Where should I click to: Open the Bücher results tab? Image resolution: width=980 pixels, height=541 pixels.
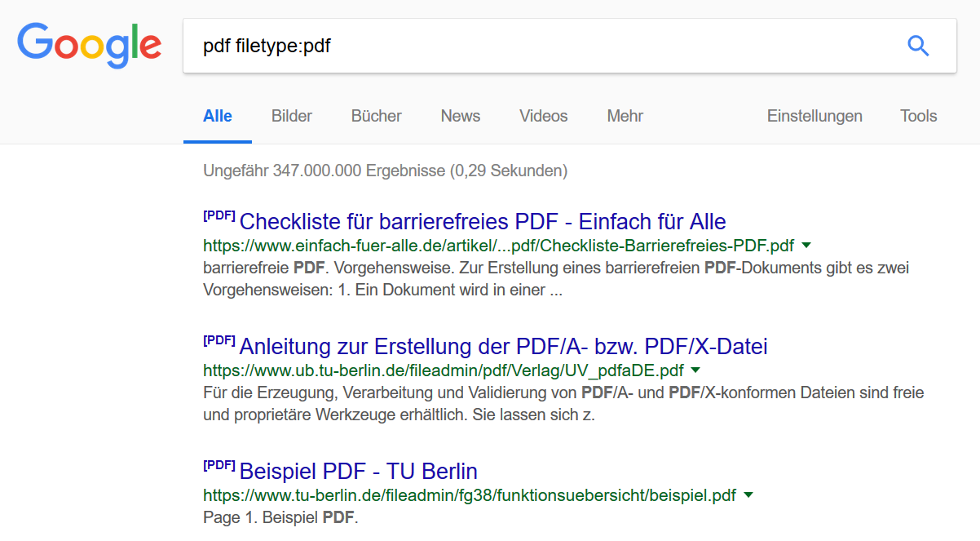click(x=376, y=116)
